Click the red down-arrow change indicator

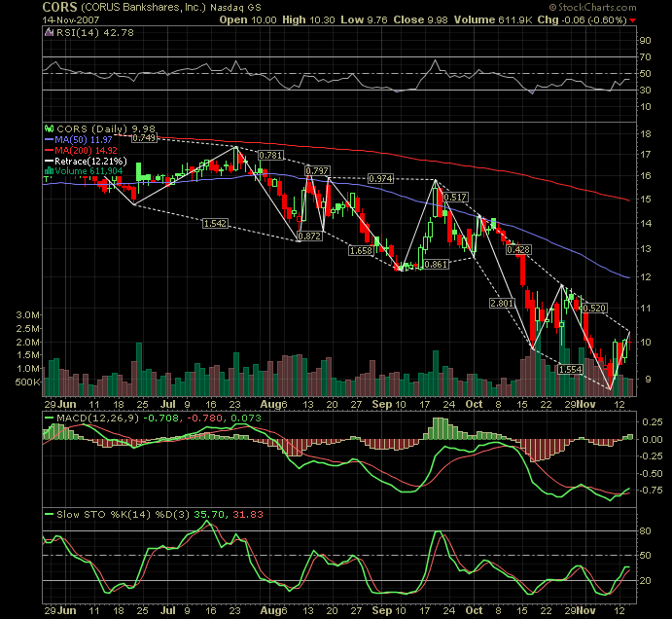632,20
